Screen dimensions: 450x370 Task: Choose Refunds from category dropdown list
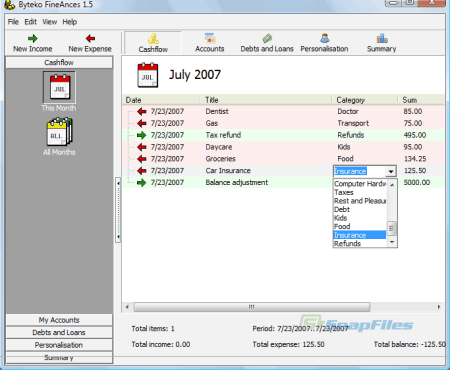click(x=360, y=243)
